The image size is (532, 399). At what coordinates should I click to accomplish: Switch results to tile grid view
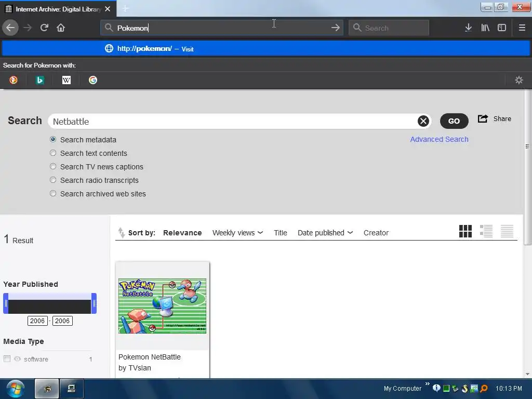(465, 231)
